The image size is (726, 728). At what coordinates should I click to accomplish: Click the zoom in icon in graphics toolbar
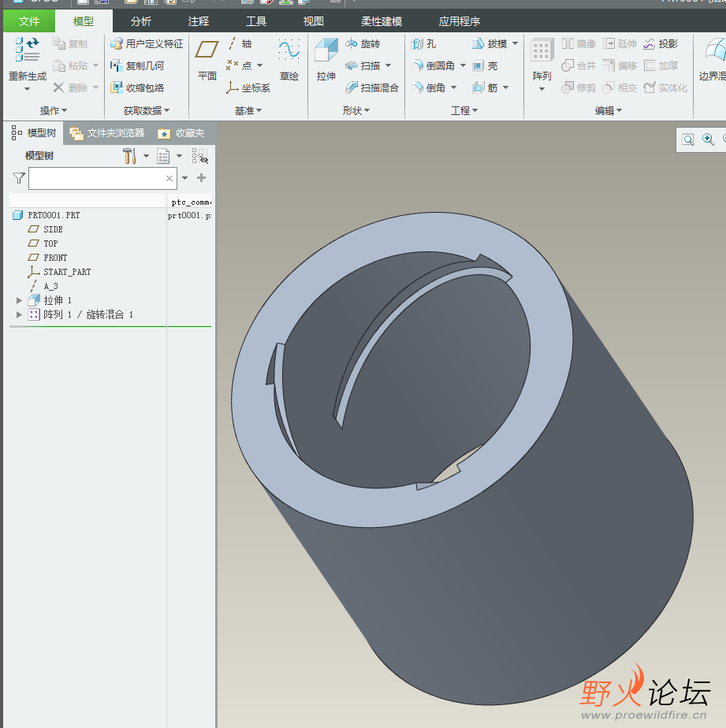click(x=708, y=139)
